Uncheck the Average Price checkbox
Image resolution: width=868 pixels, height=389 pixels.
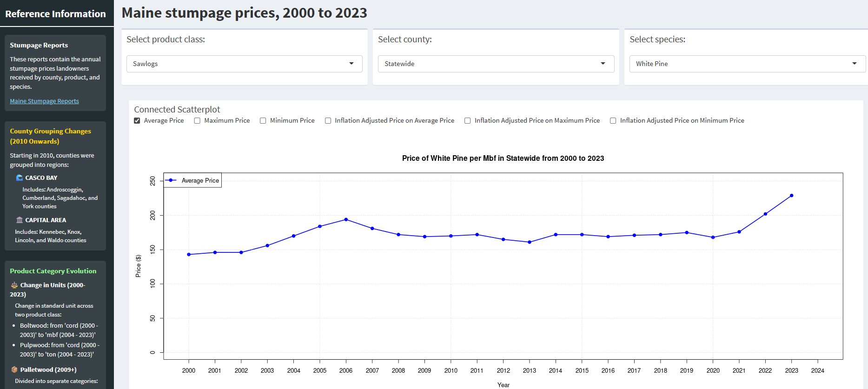(137, 121)
